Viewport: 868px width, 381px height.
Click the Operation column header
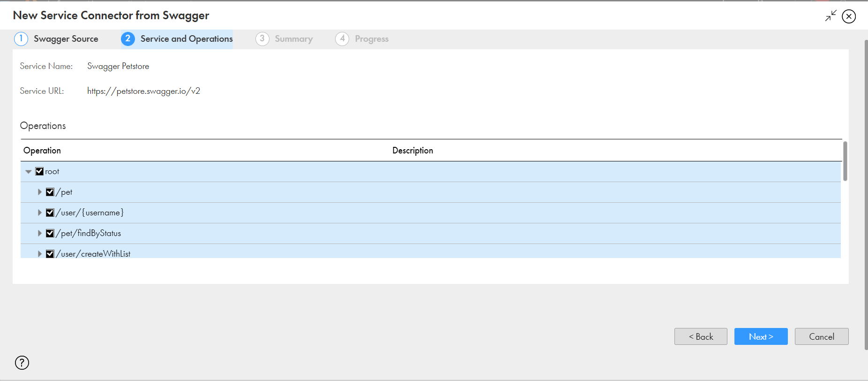(42, 151)
